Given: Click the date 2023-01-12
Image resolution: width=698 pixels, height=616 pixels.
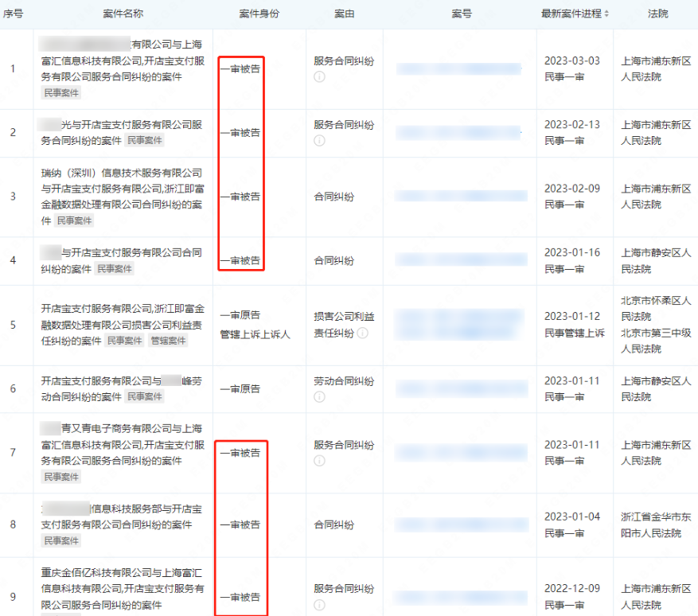Looking at the screenshot, I should click(x=572, y=317).
